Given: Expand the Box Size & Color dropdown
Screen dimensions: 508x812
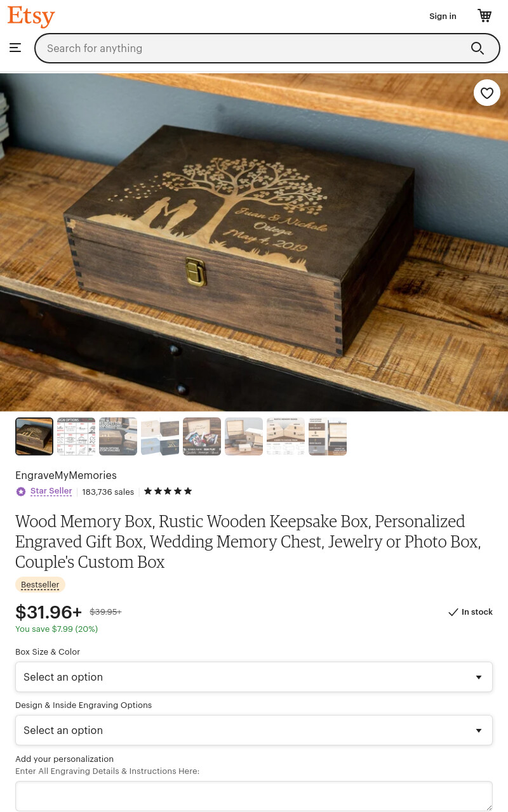Looking at the screenshot, I should point(254,677).
